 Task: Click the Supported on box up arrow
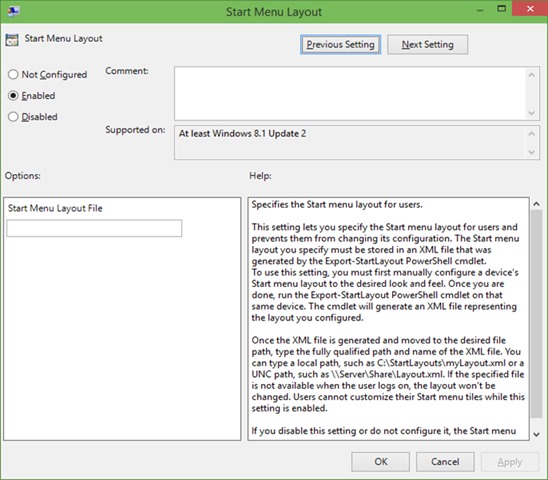(532, 134)
